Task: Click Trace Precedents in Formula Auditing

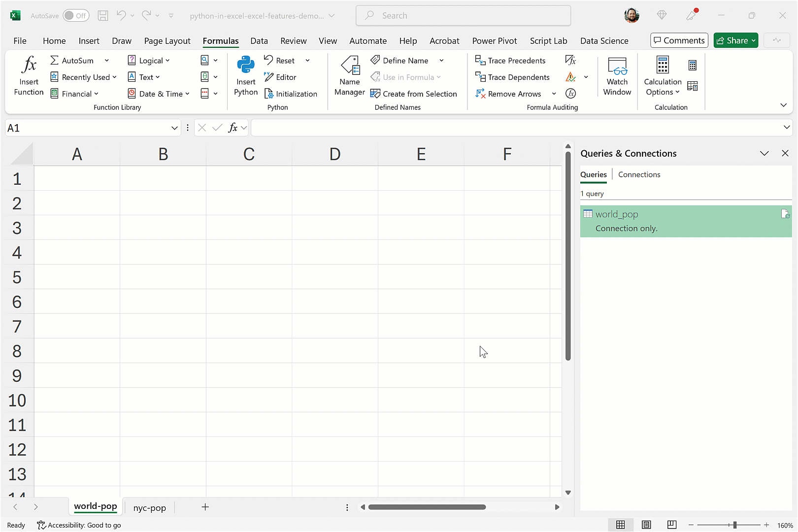Action: click(510, 61)
